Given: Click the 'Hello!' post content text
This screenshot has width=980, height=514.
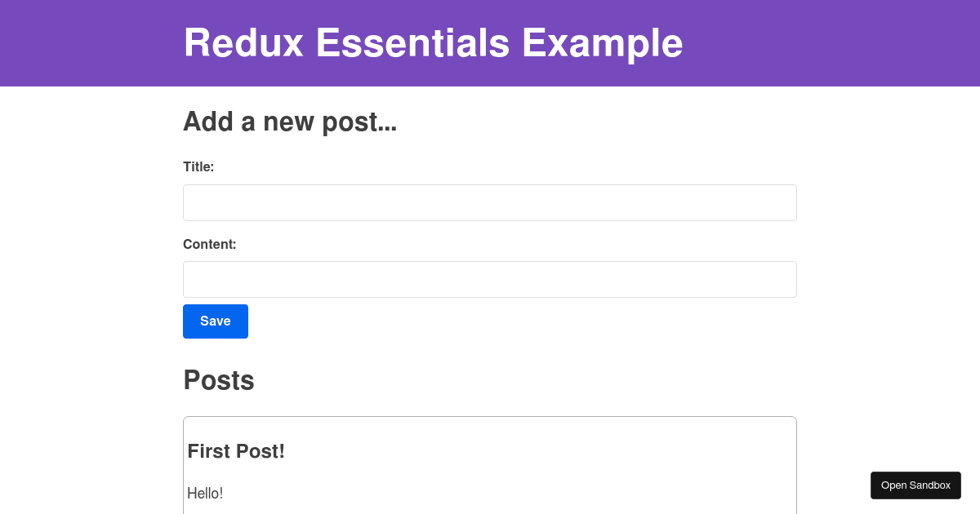Looking at the screenshot, I should [205, 494].
